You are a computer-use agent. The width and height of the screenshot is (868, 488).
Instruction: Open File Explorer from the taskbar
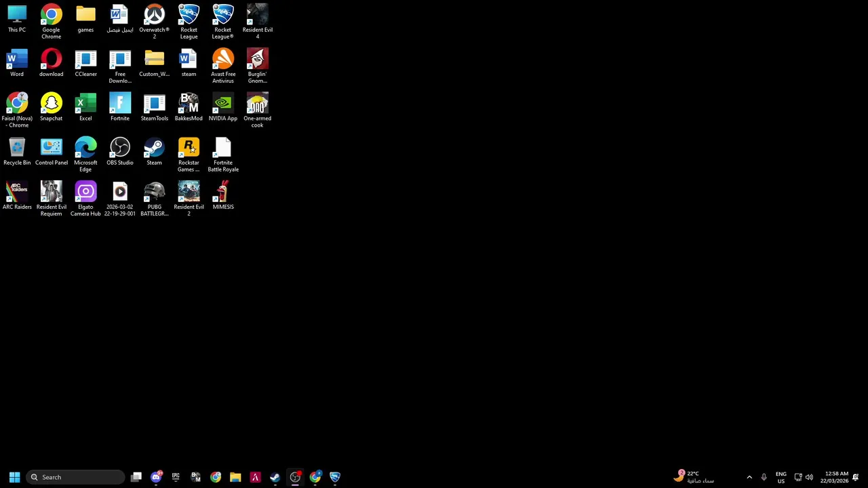235,477
